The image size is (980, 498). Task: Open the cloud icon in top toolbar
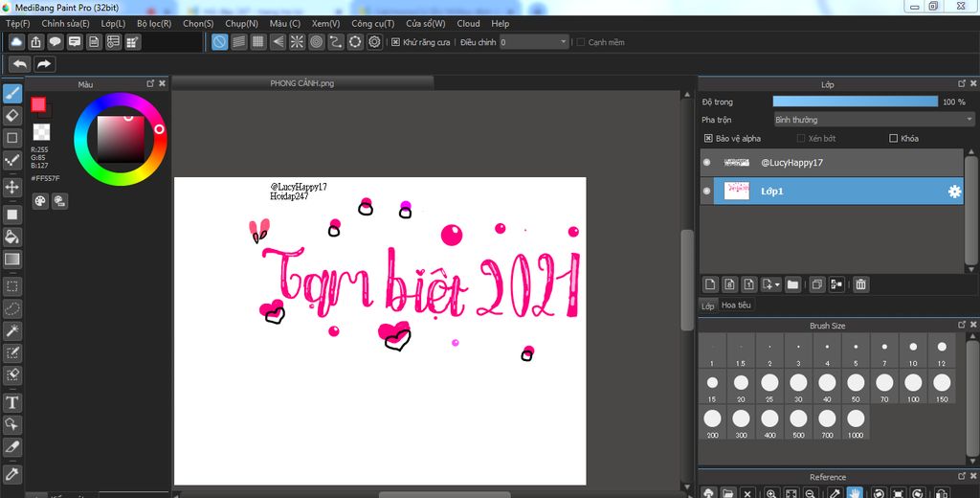coord(17,42)
